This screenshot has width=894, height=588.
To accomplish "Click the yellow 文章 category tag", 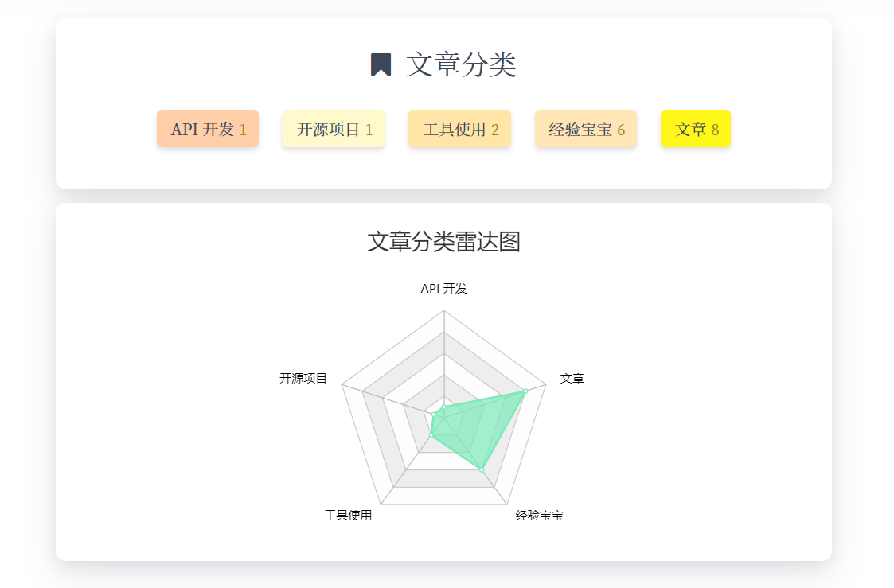I will click(695, 129).
